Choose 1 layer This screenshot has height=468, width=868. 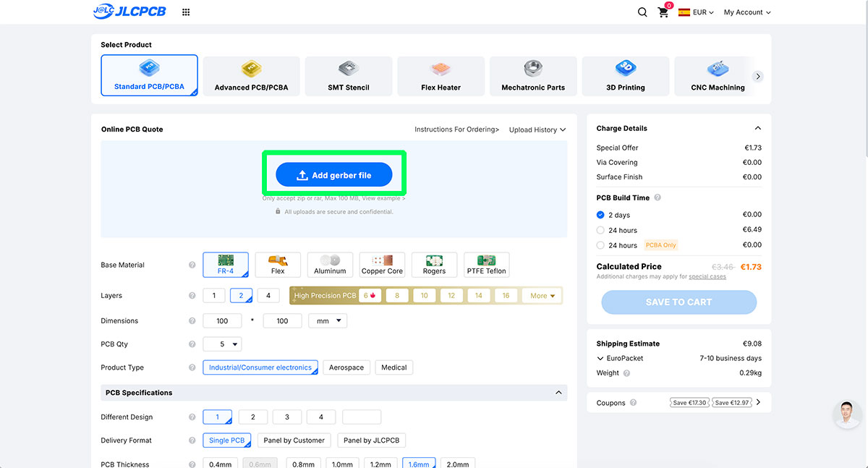point(214,295)
